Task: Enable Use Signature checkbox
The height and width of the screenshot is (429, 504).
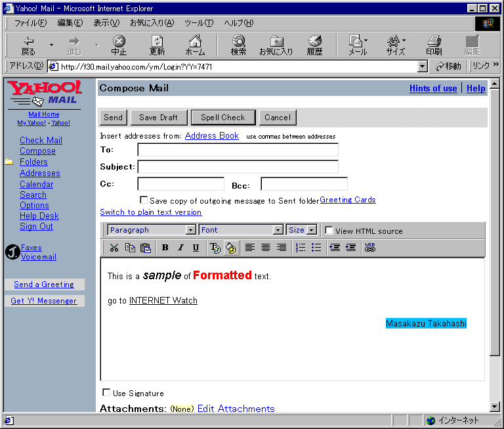Action: 106,392
